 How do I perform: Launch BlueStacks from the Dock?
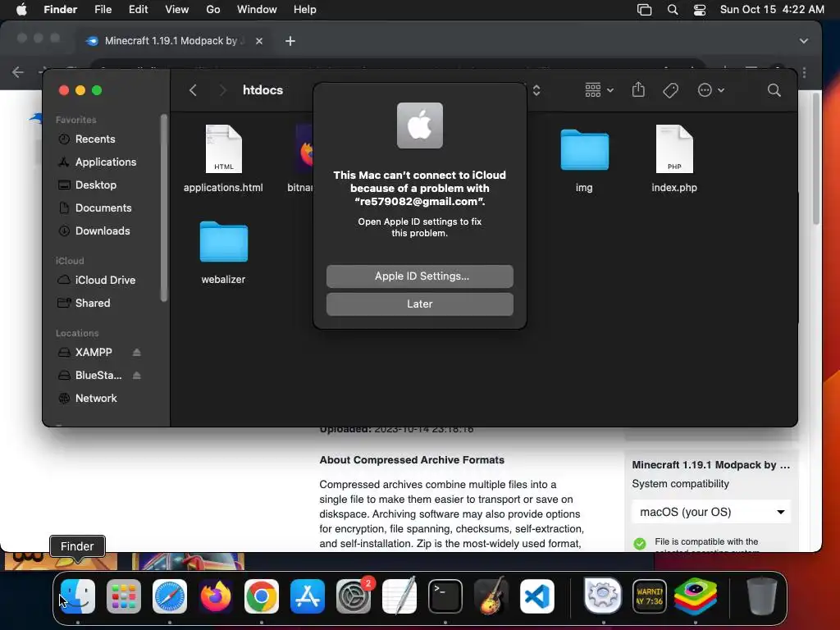coord(696,596)
